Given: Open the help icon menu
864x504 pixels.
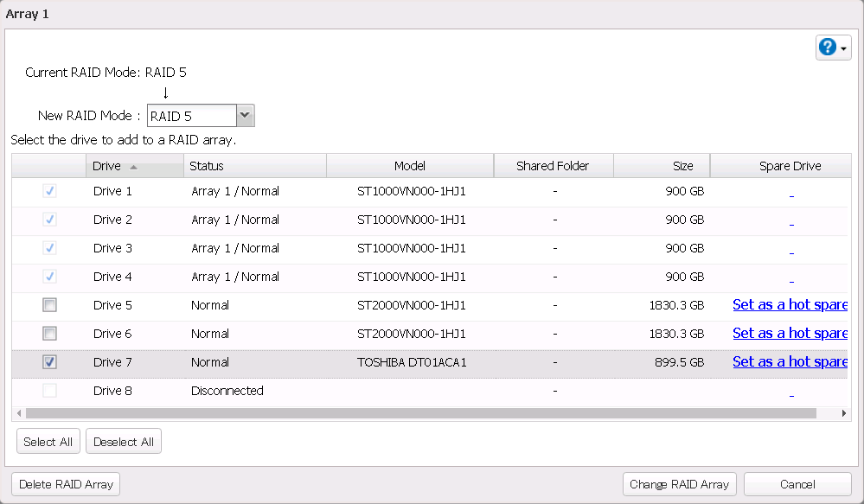Looking at the screenshot, I should pyautogui.click(x=833, y=48).
